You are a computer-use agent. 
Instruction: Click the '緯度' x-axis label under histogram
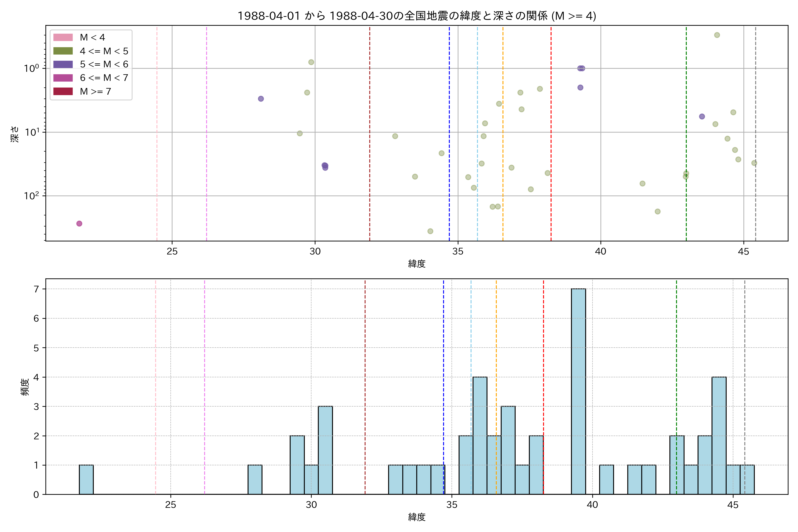[417, 517]
